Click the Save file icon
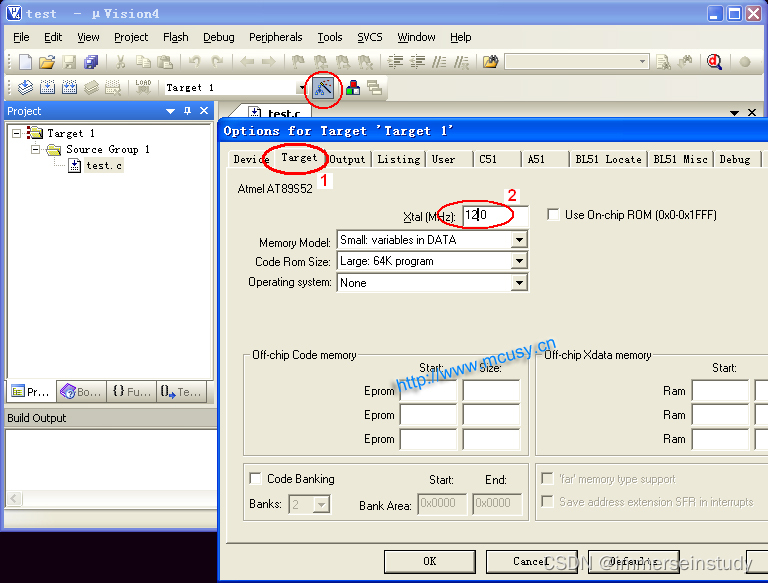The height and width of the screenshot is (583, 768). tap(69, 62)
